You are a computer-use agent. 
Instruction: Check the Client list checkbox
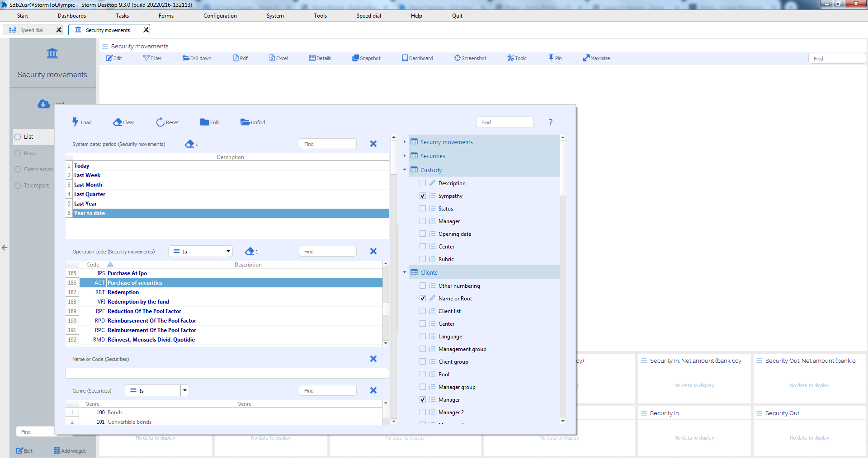coord(423,311)
